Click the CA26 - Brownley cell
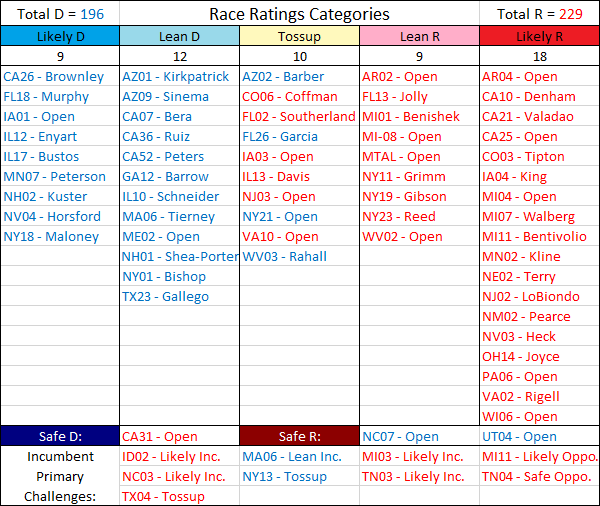 pyautogui.click(x=60, y=76)
